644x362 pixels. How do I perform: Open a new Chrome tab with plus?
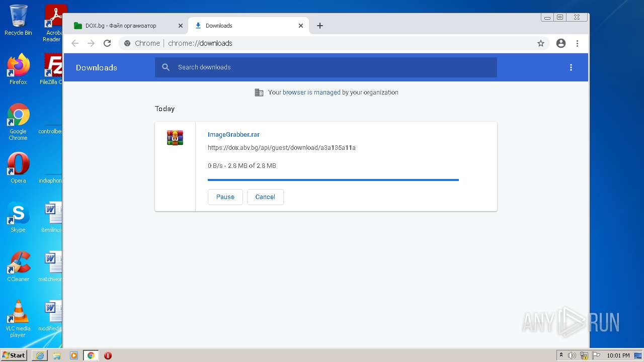320,26
